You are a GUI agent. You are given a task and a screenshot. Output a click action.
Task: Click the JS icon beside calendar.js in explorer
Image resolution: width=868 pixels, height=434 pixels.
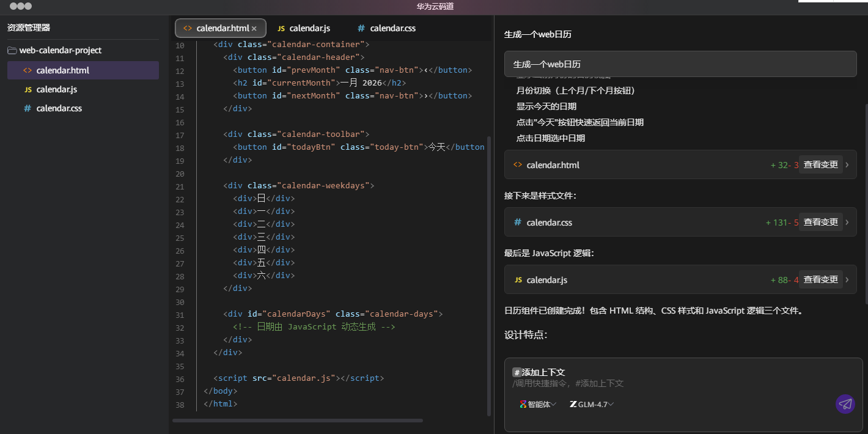tap(28, 89)
